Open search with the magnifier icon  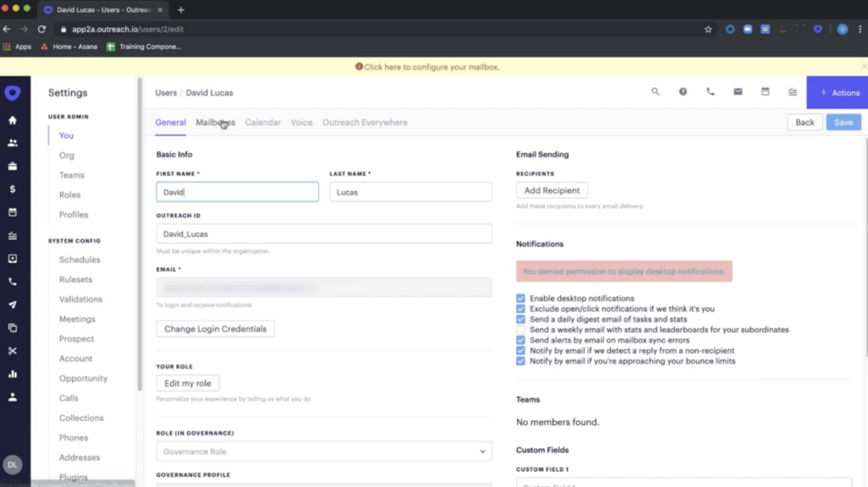(655, 91)
